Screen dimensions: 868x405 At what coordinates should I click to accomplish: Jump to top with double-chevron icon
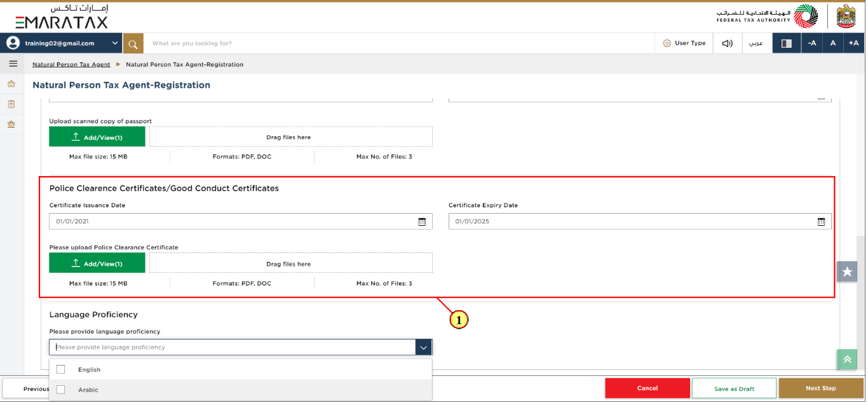(847, 359)
